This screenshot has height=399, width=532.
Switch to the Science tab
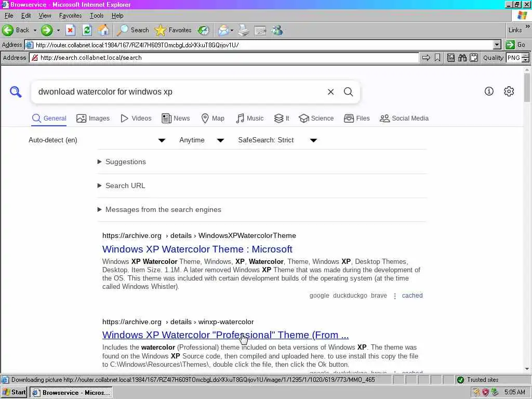[x=316, y=118]
